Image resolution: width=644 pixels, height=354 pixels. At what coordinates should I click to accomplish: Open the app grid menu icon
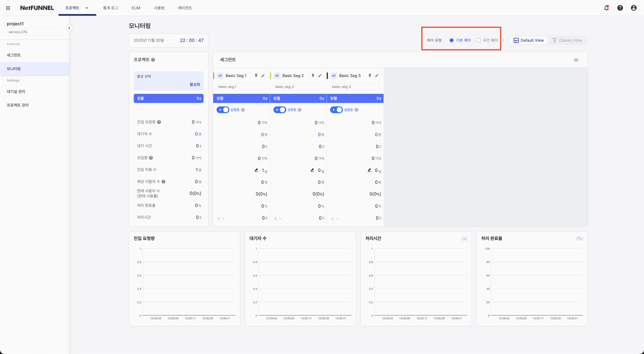coord(8,8)
